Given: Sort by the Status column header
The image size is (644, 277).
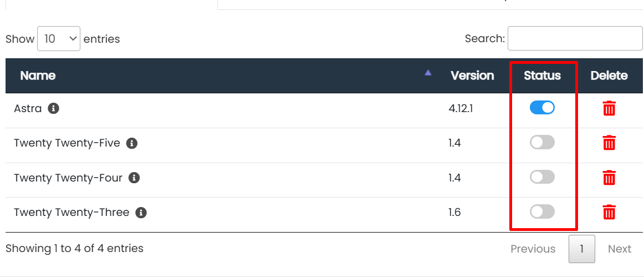Looking at the screenshot, I should [x=542, y=75].
